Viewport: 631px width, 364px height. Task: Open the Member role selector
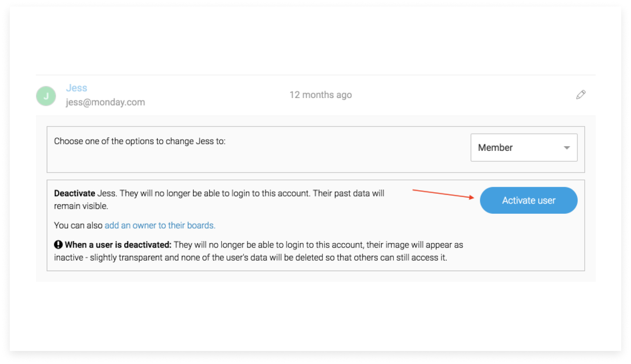pyautogui.click(x=515, y=148)
